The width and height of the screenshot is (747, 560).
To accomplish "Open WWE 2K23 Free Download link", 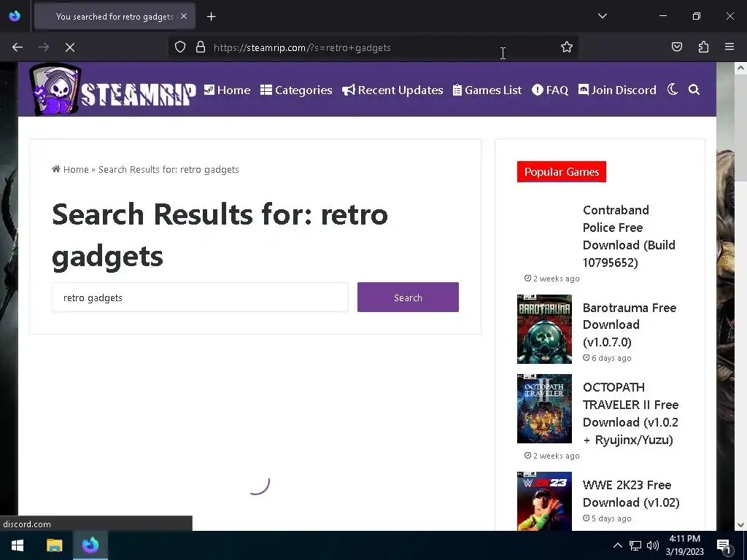I will point(631,494).
